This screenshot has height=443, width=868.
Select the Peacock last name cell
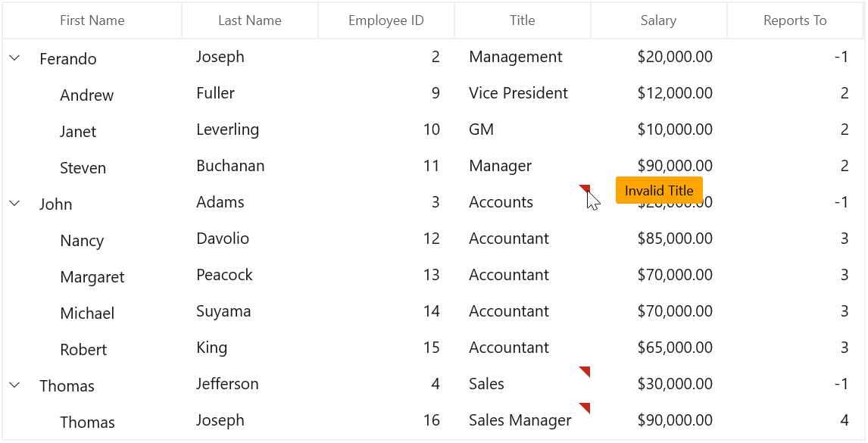coord(250,275)
